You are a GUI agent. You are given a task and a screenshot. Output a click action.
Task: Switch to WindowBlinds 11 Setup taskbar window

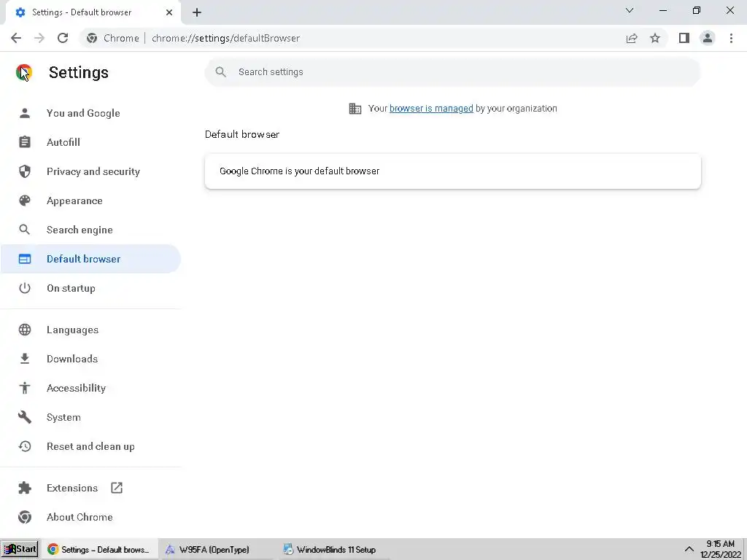tap(334, 550)
